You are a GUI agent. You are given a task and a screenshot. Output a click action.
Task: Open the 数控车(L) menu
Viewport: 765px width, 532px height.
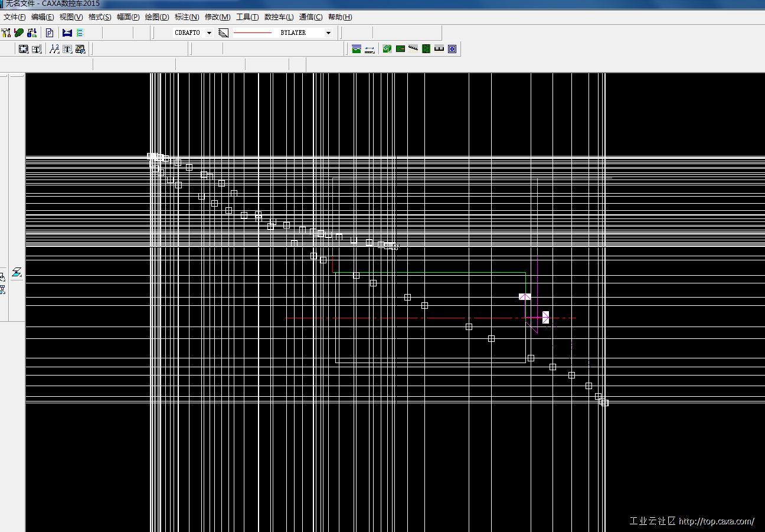(279, 17)
